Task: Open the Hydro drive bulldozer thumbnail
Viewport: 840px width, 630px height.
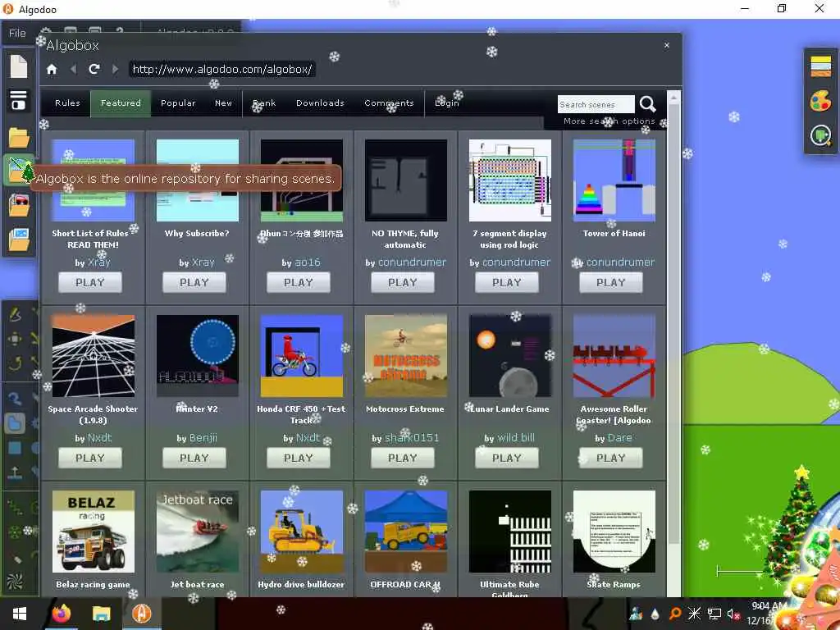Action: point(302,532)
